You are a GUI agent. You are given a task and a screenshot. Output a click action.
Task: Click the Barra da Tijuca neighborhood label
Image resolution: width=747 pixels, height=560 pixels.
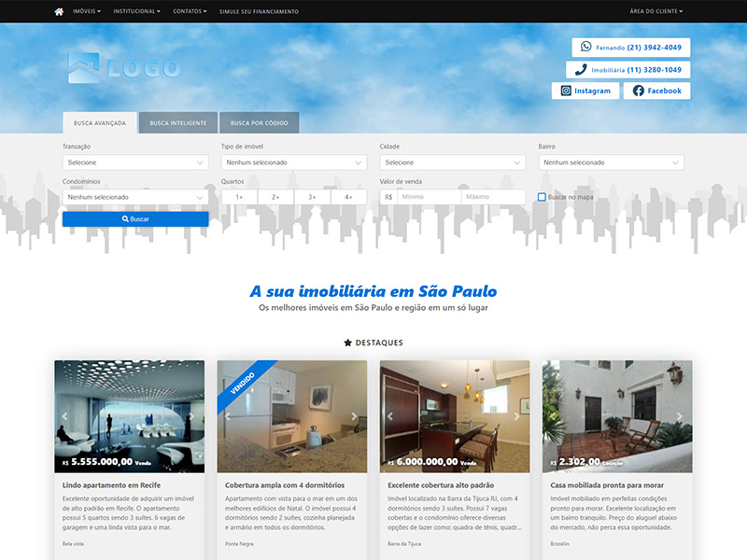[x=404, y=543]
